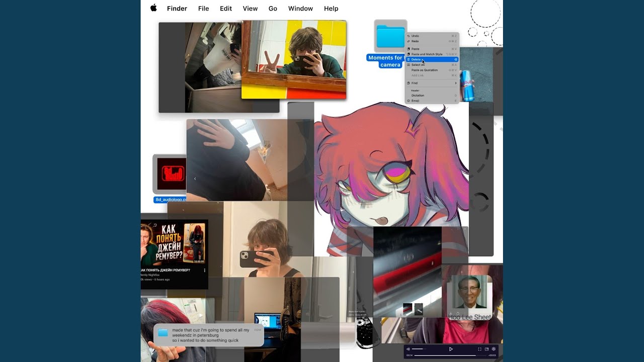Image resolution: width=644 pixels, height=362 pixels.
Task: Choose Dictation in the context menu
Action: (432, 96)
